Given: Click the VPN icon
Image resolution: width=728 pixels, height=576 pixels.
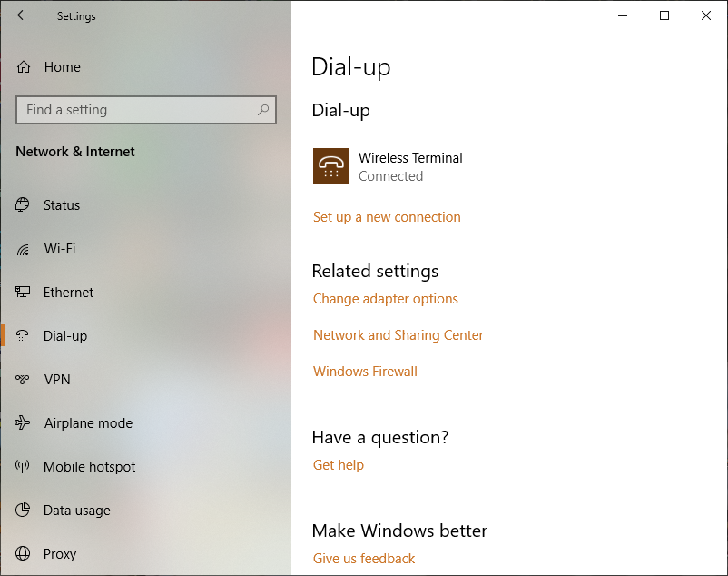Looking at the screenshot, I should [x=23, y=379].
